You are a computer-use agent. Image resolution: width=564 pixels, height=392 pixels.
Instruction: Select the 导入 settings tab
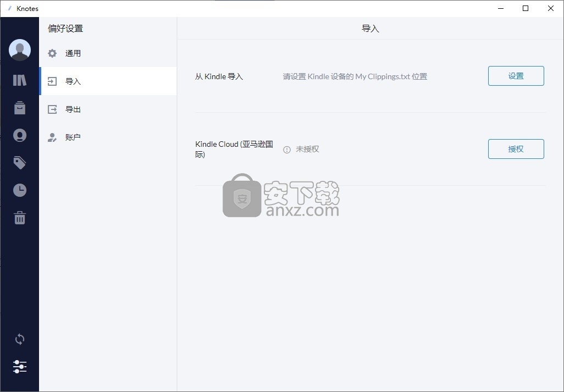click(x=108, y=81)
